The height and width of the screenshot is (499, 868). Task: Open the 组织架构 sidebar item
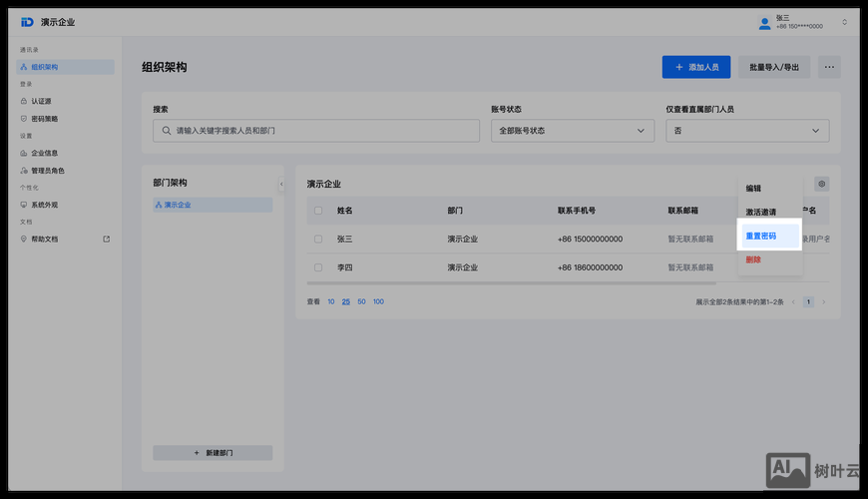tap(65, 67)
